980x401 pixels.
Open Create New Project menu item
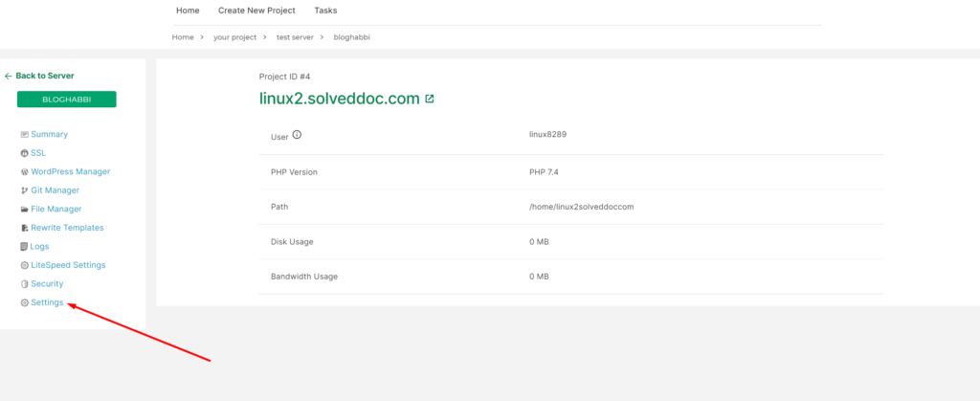pos(256,11)
